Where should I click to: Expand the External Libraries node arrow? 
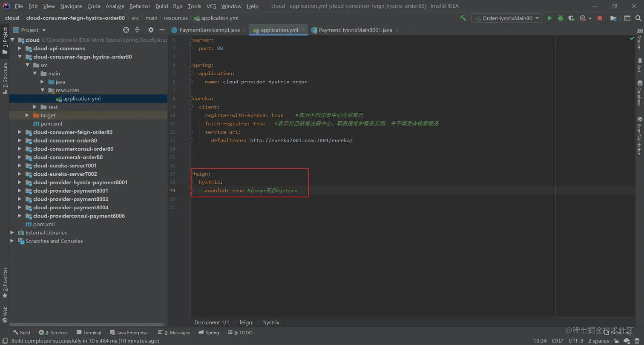[x=12, y=233]
